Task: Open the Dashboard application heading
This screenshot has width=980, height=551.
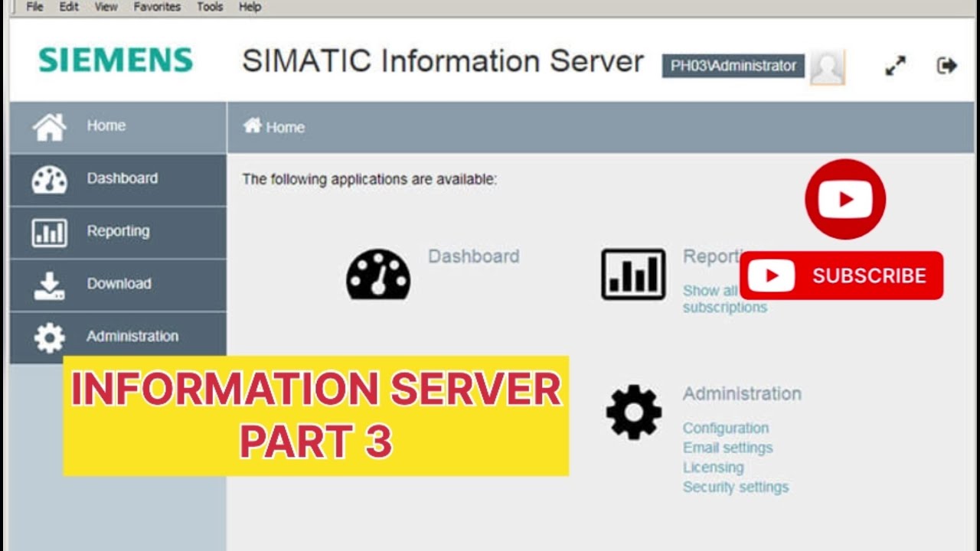Action: pos(473,256)
